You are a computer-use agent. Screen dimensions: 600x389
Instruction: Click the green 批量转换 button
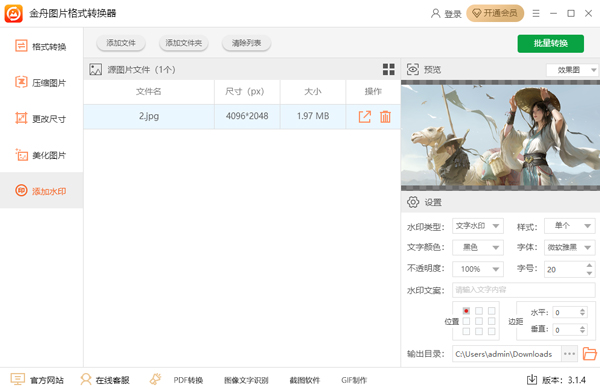(551, 43)
